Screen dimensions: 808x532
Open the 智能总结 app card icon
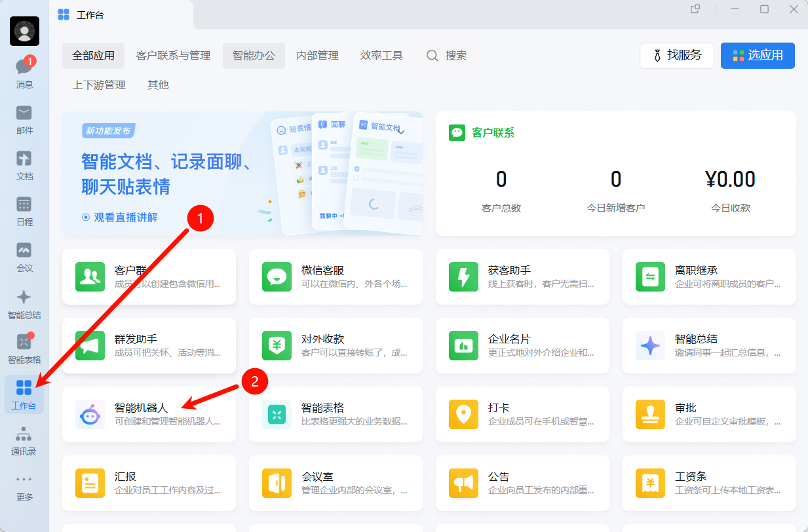click(650, 346)
